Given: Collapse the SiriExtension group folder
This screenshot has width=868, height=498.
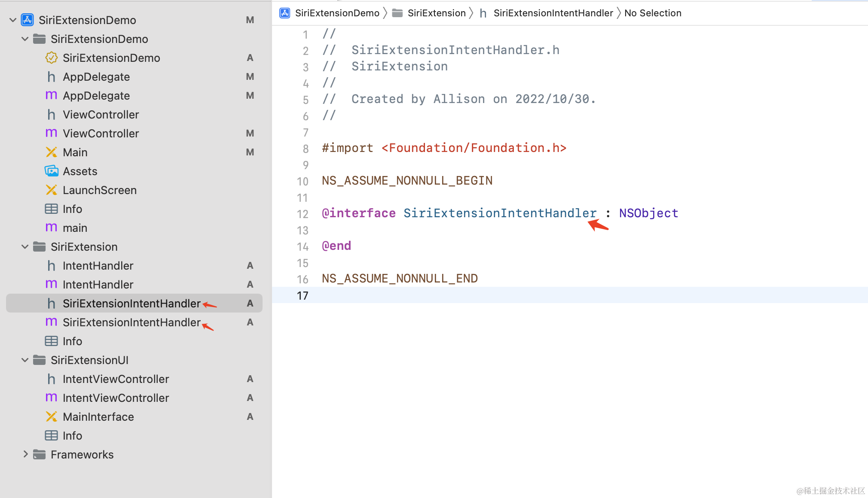Looking at the screenshot, I should tap(25, 246).
